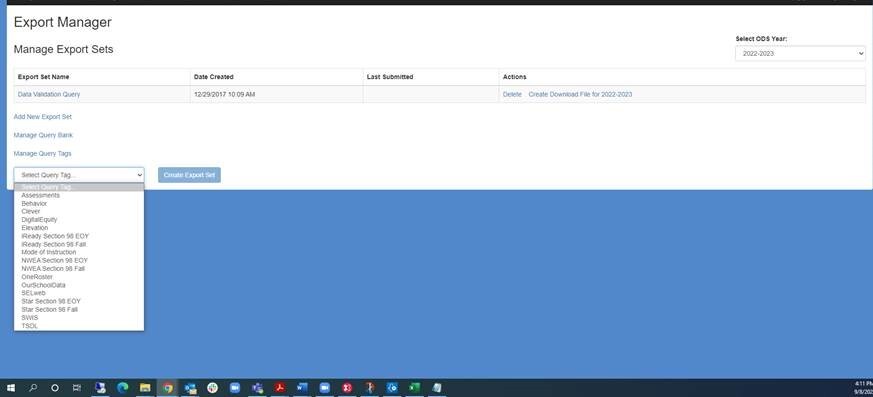
Task: Select Star Section 98 EOY option
Action: (x=79, y=301)
